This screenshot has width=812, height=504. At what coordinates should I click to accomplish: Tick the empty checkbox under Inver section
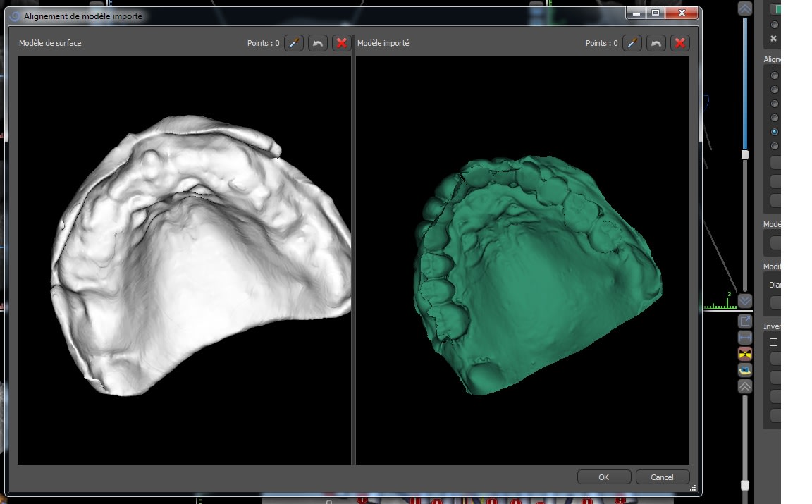click(773, 342)
